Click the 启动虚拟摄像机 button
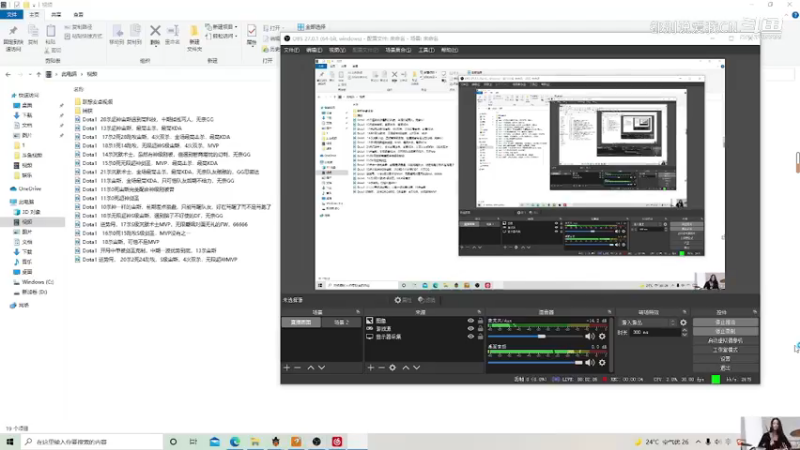Image resolution: width=800 pixels, height=450 pixels. 725,341
